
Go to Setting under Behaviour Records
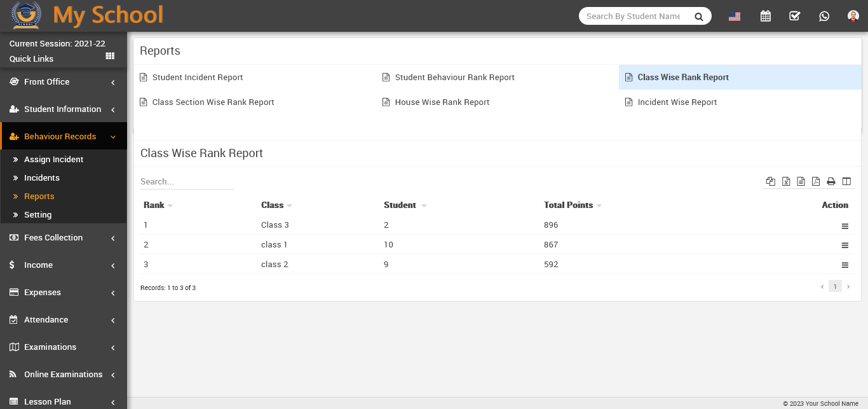pos(37,215)
